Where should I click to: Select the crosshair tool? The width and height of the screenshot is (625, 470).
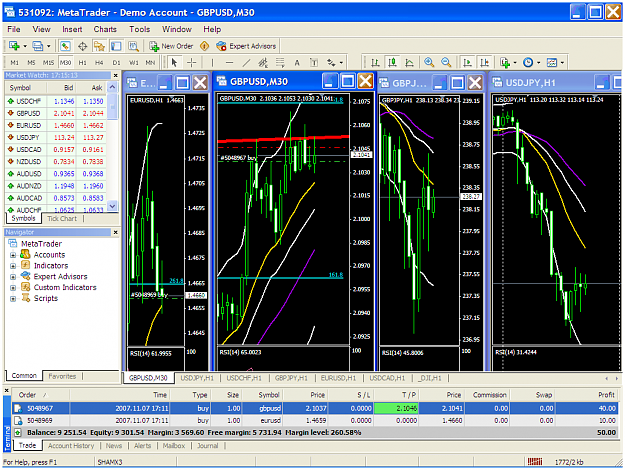pyautogui.click(x=192, y=63)
